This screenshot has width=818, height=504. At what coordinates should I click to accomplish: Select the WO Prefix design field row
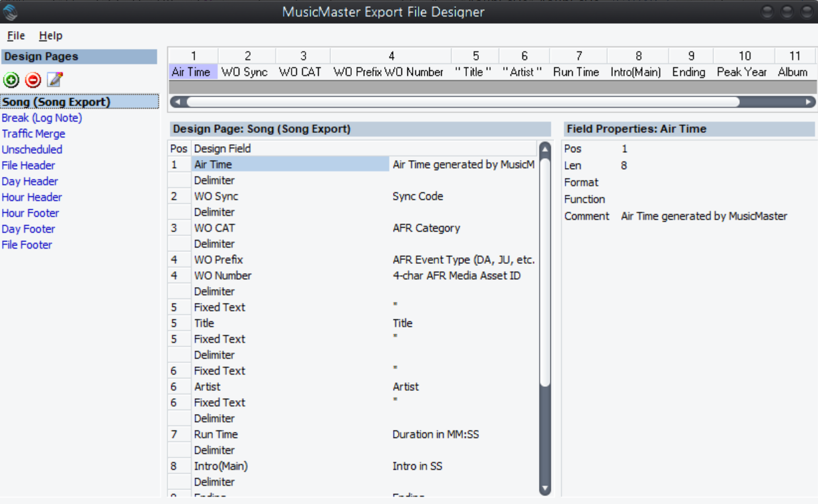coord(352,260)
